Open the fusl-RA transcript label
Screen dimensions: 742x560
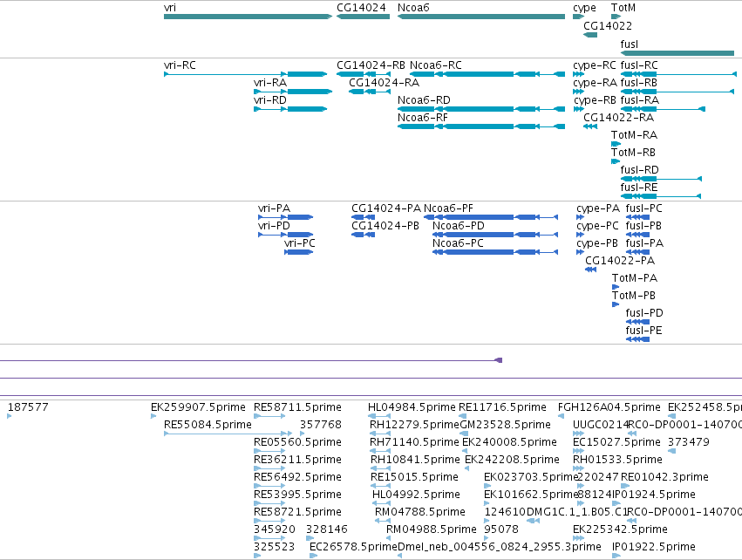pyautogui.click(x=640, y=100)
